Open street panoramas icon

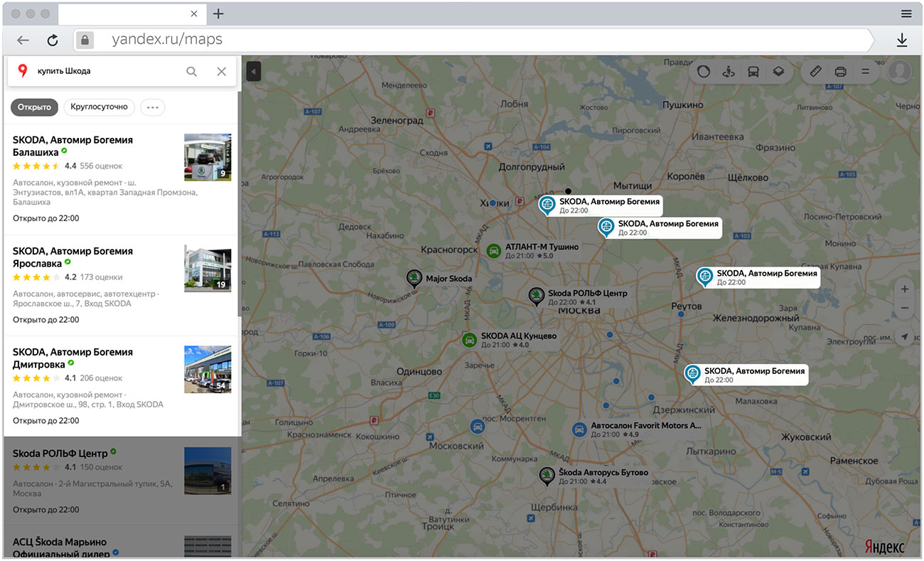point(728,71)
